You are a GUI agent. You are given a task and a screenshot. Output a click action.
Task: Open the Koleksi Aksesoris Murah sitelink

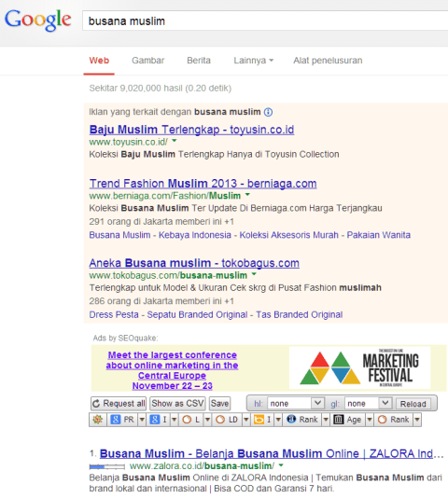[288, 235]
